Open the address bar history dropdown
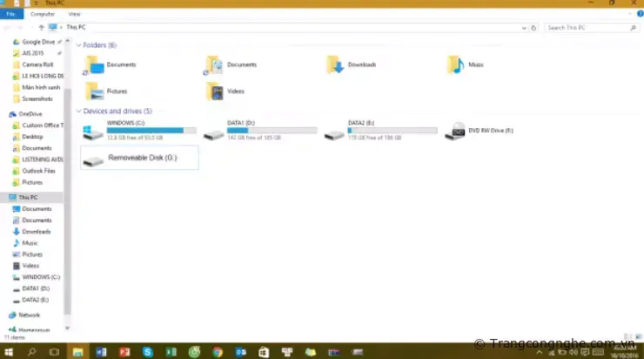The width and height of the screenshot is (644, 359). (x=524, y=28)
